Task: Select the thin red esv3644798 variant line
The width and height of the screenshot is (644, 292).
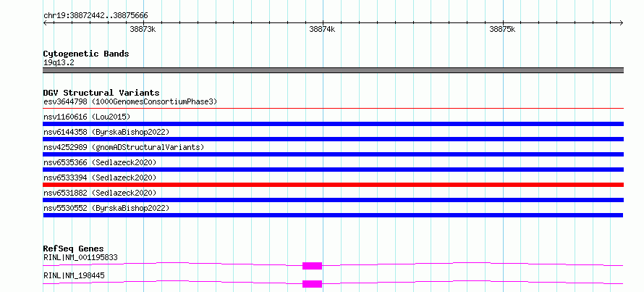Action: [x=333, y=109]
